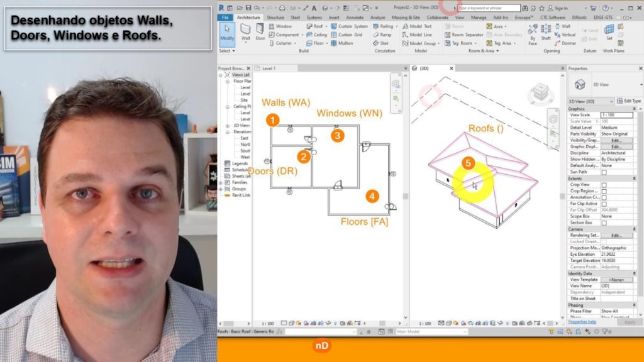Click the ViewCube in the 3D view
This screenshot has width=644, height=362.
pyautogui.click(x=540, y=93)
